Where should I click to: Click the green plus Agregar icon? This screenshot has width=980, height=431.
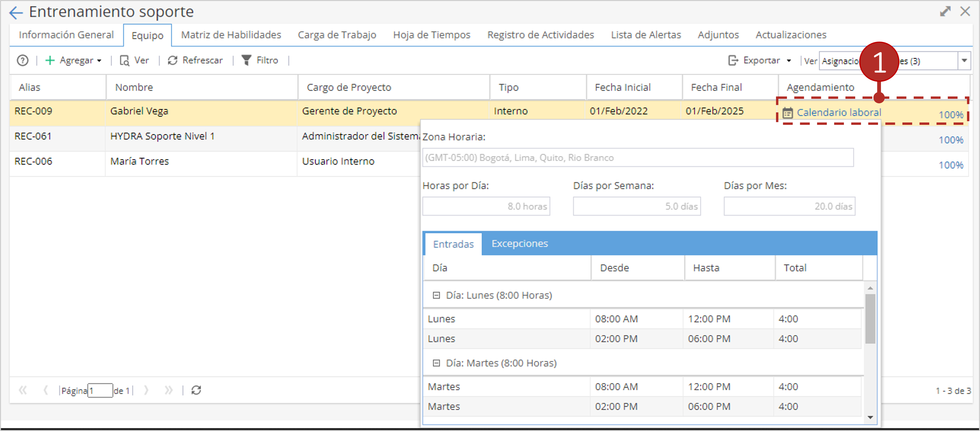tap(50, 60)
